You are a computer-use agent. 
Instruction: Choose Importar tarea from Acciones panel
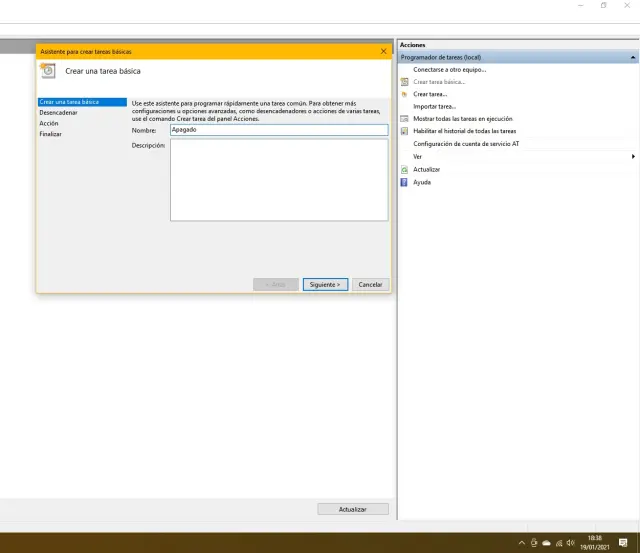434,106
